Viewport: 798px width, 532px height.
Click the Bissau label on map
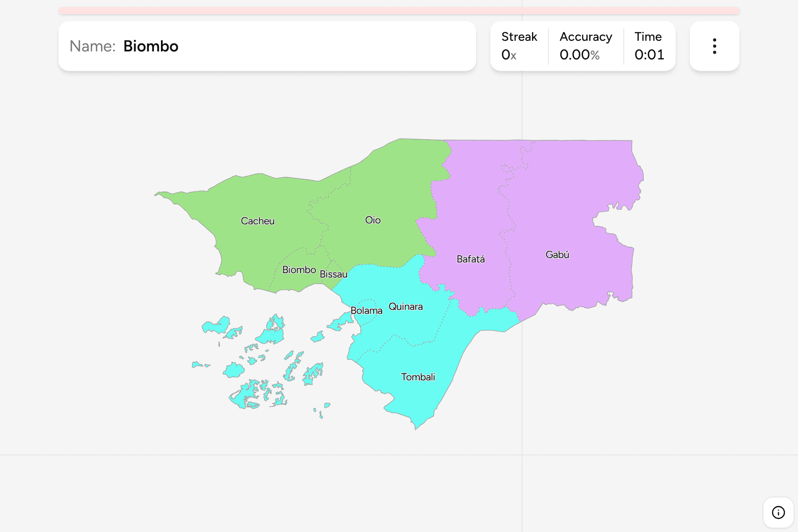click(333, 274)
